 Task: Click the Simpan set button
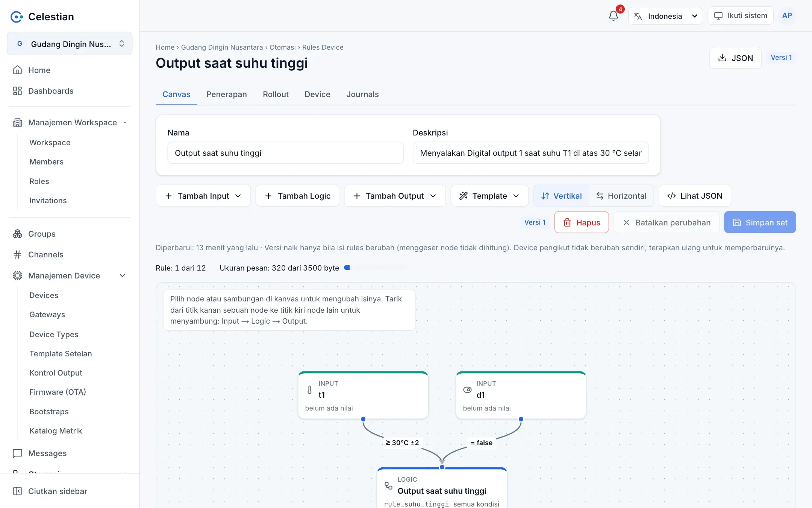760,222
